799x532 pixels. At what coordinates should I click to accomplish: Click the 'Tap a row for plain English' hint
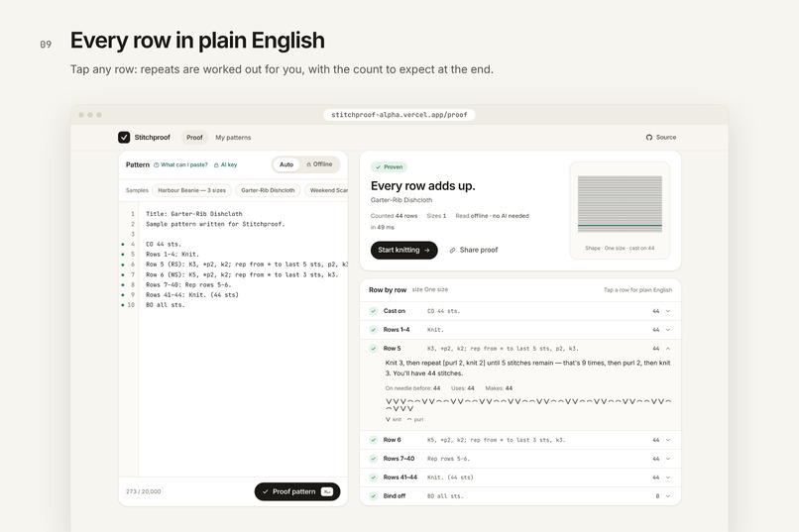pyautogui.click(x=638, y=290)
